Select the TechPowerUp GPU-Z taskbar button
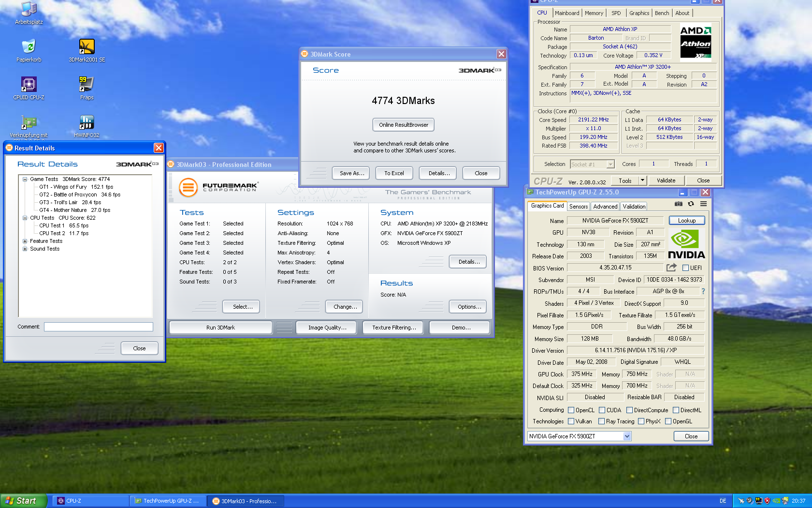This screenshot has width=812, height=508. pyautogui.click(x=168, y=501)
